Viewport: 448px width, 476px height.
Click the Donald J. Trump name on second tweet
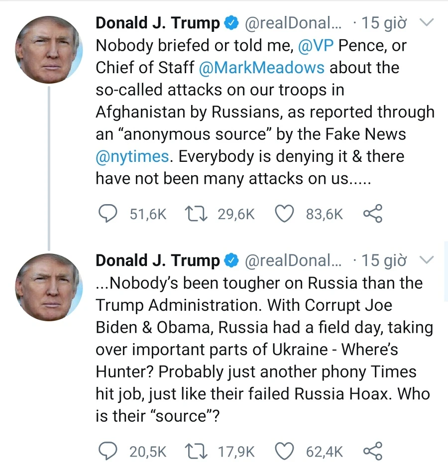pos(157,260)
